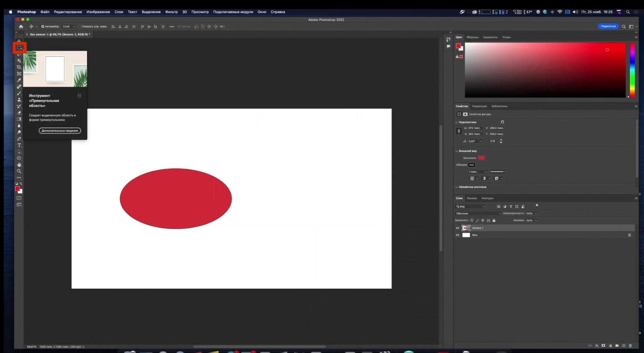The height and width of the screenshot is (353, 644).
Task: Select the Clone Stamp tool
Action: (x=19, y=100)
